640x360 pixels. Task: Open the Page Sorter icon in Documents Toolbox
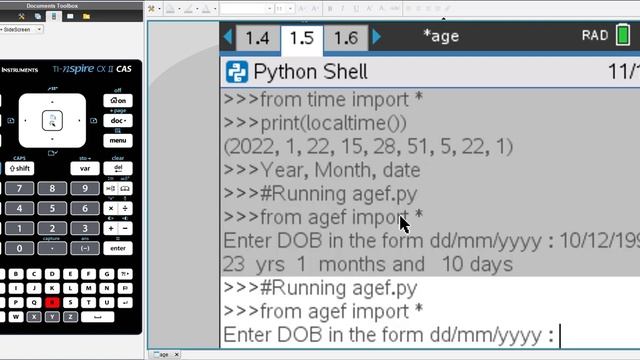point(38,16)
